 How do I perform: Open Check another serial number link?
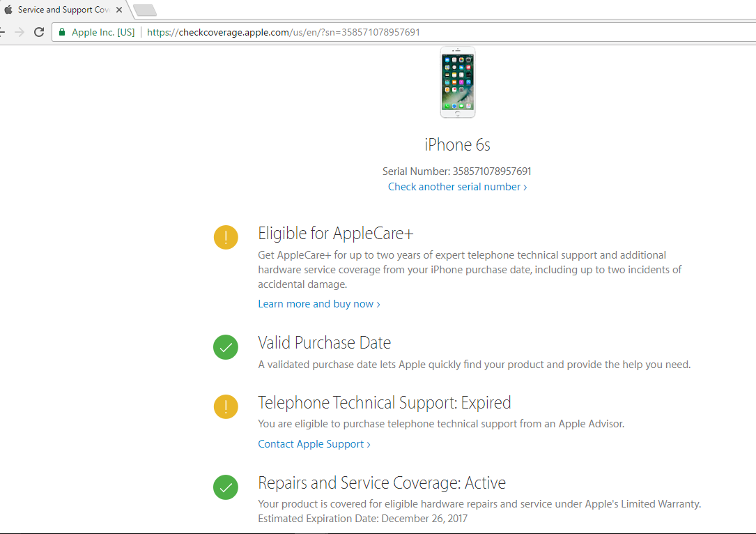click(457, 187)
